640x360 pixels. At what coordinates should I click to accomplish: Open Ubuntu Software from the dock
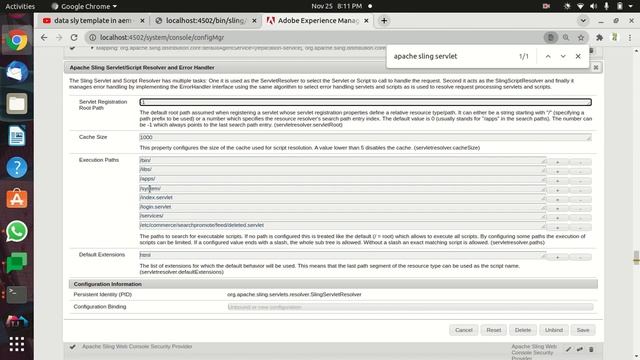click(17, 199)
